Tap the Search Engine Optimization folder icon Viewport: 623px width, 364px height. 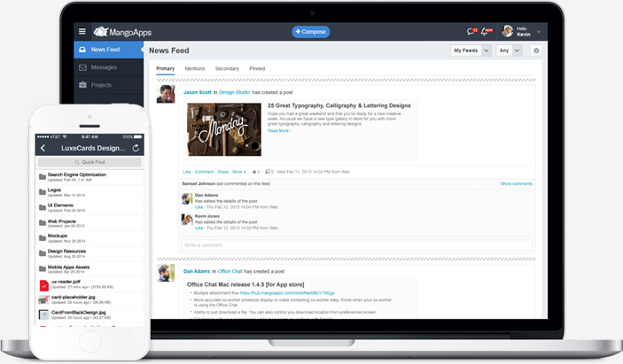tap(43, 177)
